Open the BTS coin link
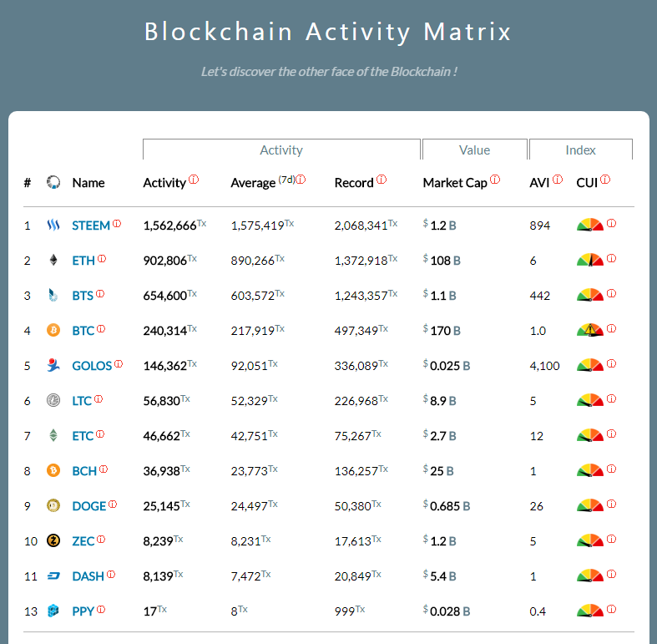This screenshot has height=644, width=657. coord(83,296)
